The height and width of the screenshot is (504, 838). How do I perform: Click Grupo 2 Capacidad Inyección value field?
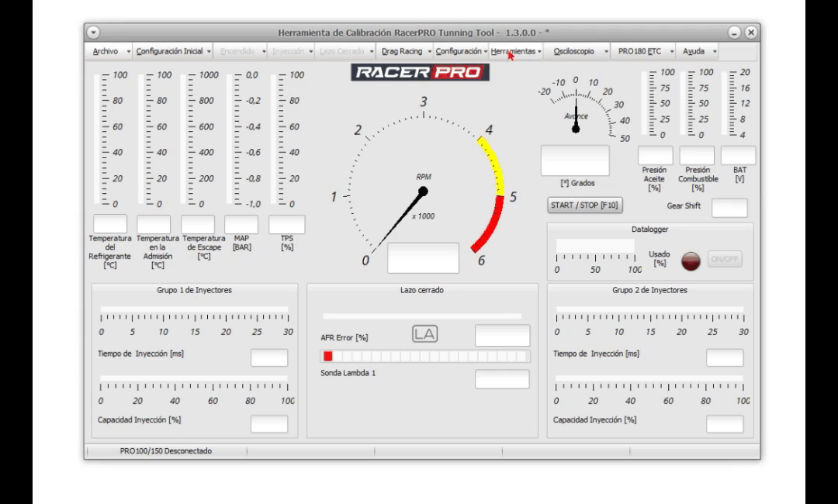pos(725,424)
